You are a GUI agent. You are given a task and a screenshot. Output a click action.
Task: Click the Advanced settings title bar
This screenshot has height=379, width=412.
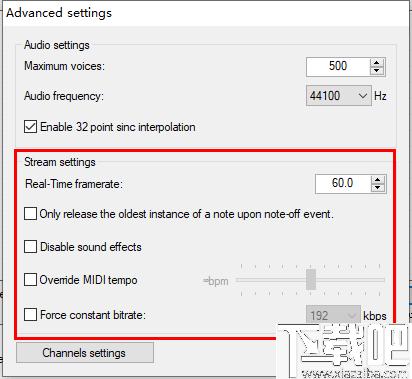[x=206, y=13]
